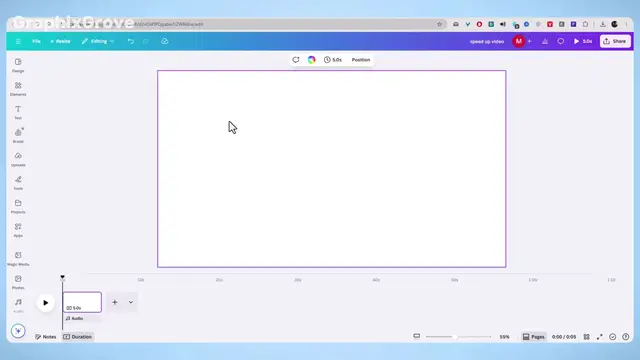
Task: Open the Magic Media panel
Action: (18, 259)
